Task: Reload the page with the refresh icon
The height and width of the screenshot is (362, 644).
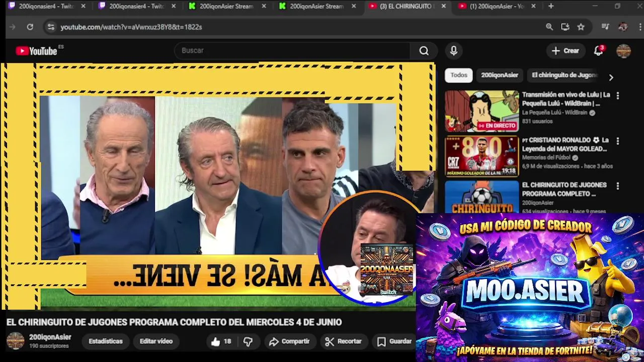Action: (30, 27)
